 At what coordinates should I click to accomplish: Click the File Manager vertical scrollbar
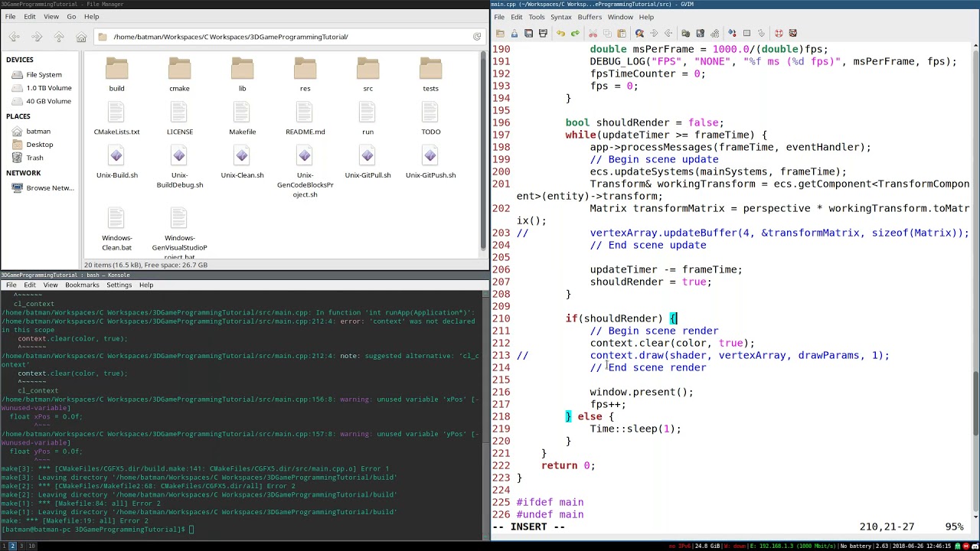pos(483,153)
